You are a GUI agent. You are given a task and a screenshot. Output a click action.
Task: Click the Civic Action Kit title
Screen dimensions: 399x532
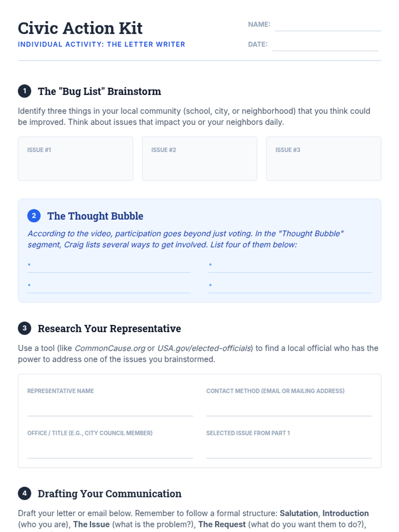80,28
